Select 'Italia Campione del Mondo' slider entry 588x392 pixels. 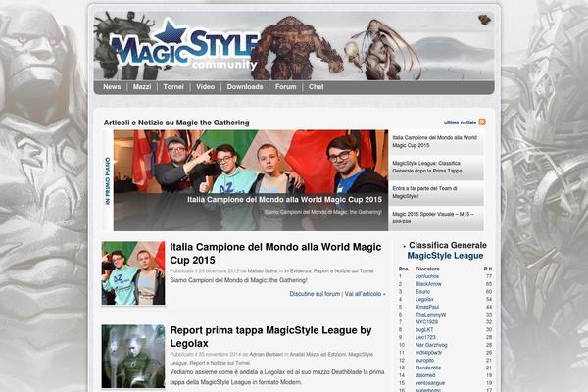pyautogui.click(x=436, y=142)
